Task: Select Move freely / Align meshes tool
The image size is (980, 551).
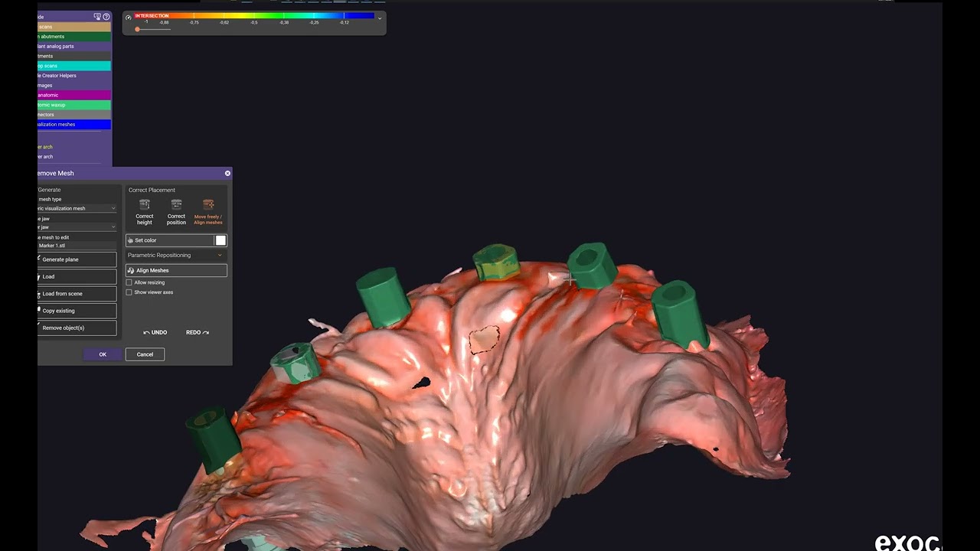Action: [x=208, y=212]
